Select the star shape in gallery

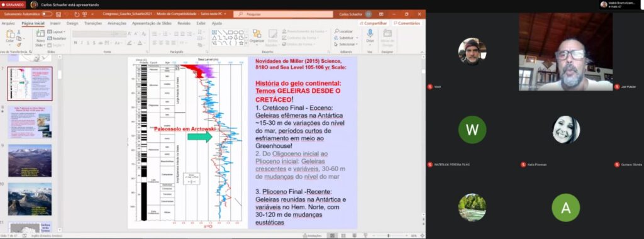click(241, 43)
